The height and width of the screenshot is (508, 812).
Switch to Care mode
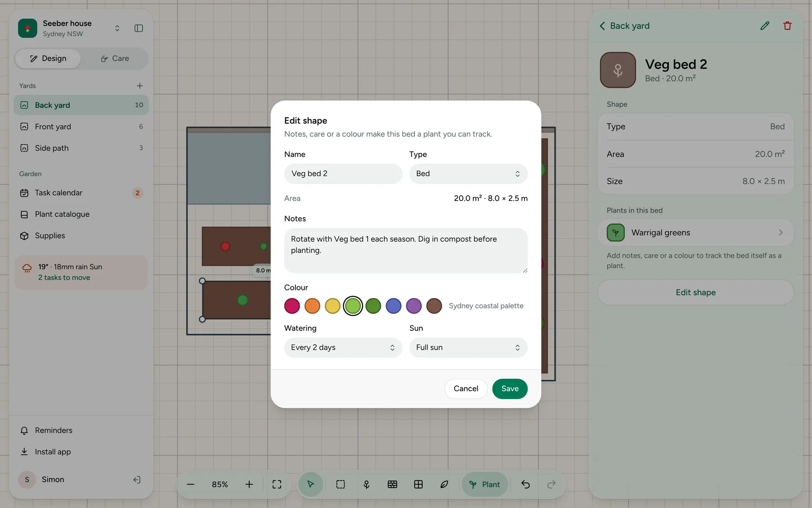pos(115,59)
